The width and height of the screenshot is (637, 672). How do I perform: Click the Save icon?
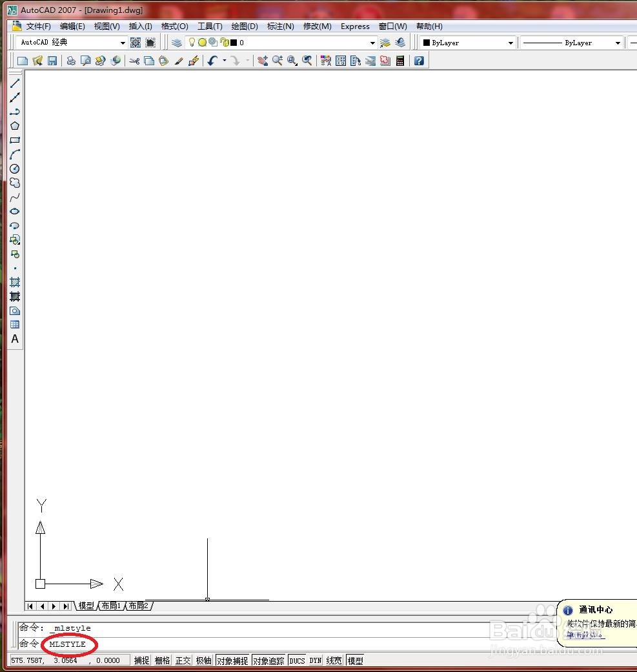[52, 61]
